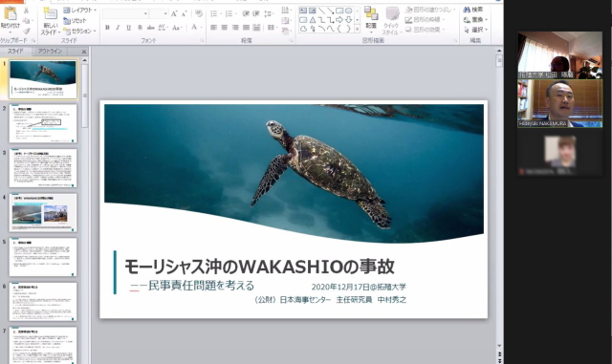612x364 pixels.
Task: Expand the shapes gallery with More arrow
Action: [x=357, y=30]
